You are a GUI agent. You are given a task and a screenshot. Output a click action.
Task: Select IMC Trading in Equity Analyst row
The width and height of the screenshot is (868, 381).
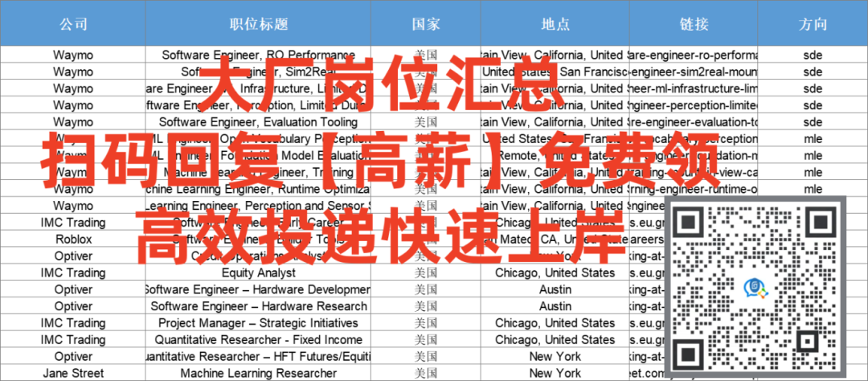click(73, 272)
